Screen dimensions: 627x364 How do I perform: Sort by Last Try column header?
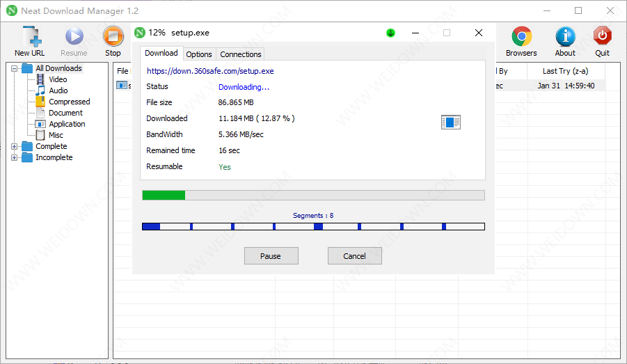pyautogui.click(x=566, y=71)
